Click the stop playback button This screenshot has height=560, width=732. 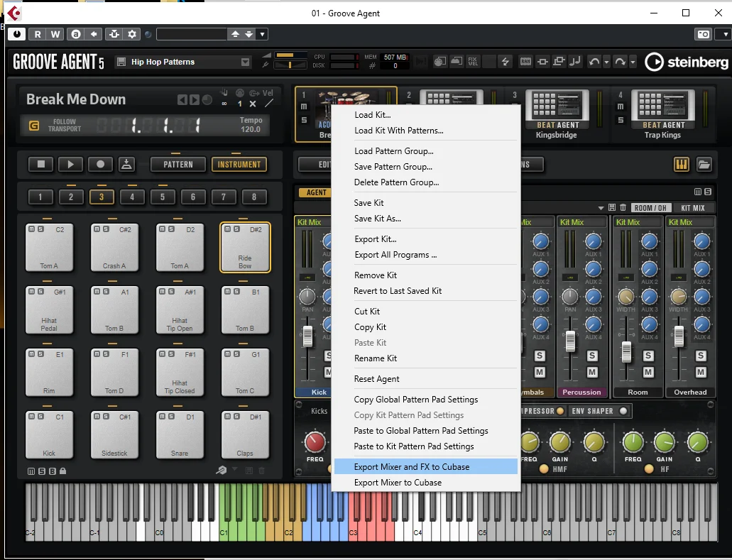40,164
